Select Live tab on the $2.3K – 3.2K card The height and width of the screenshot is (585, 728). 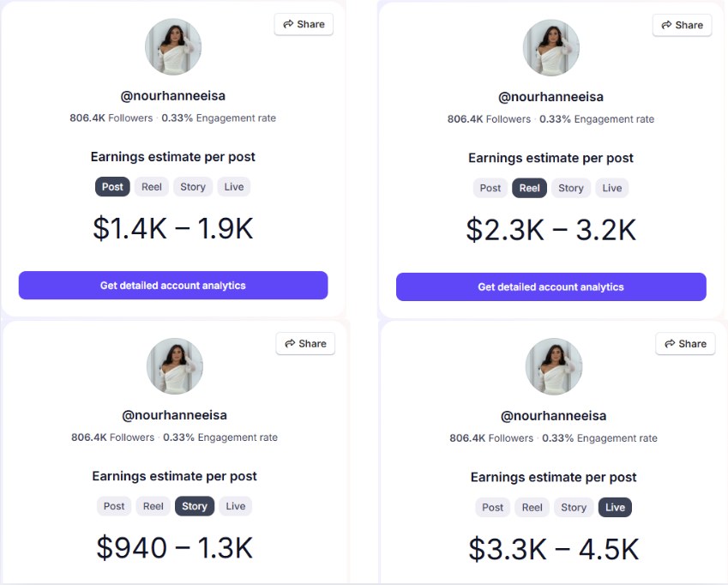612,188
